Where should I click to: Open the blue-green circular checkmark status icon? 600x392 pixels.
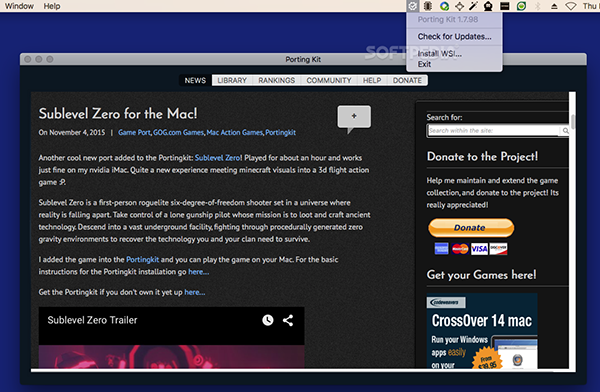444,6
